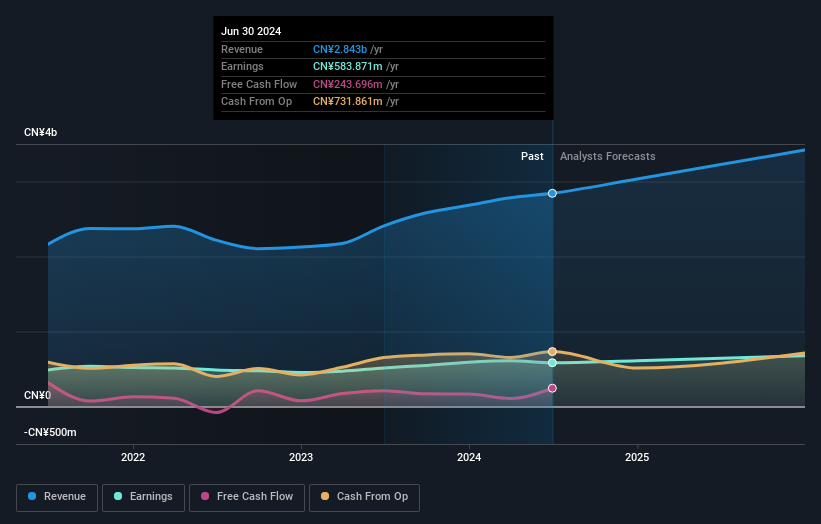Click the CN¥2.843b revenue value
The height and width of the screenshot is (524, 821).
coord(340,49)
